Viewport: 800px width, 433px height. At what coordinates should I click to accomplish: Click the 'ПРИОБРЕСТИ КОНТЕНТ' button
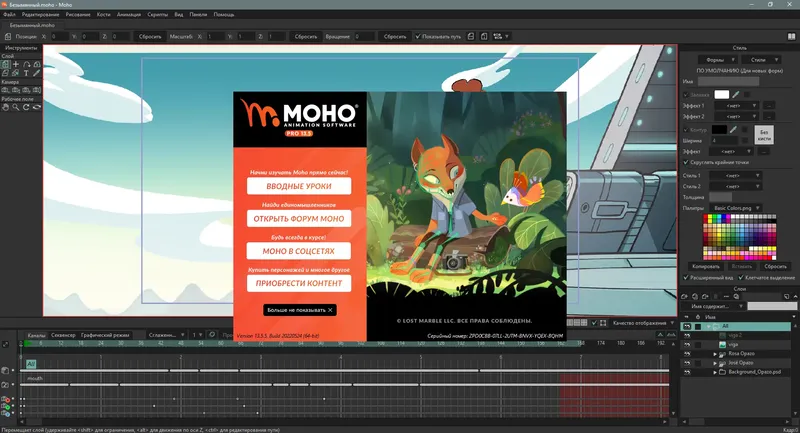pyautogui.click(x=299, y=283)
